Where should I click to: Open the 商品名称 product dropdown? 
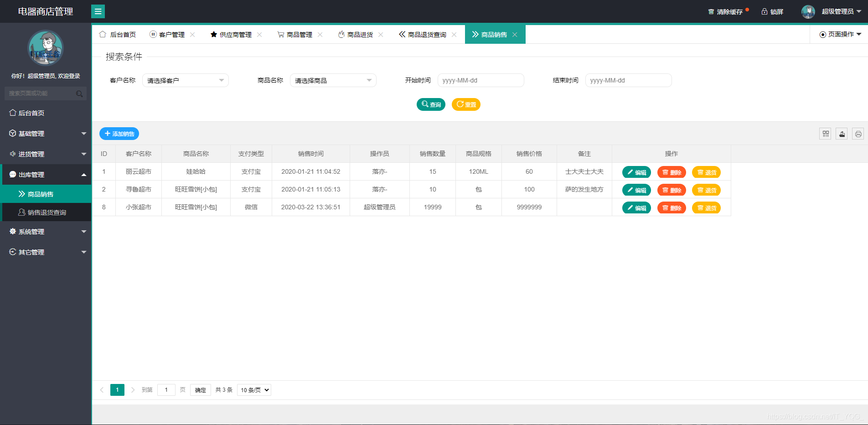pyautogui.click(x=333, y=80)
